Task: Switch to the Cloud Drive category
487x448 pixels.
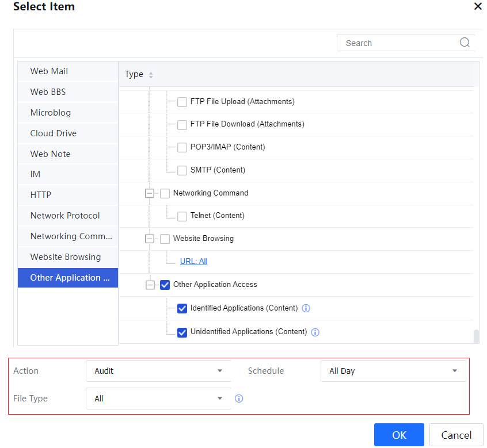Action: pyautogui.click(x=54, y=133)
